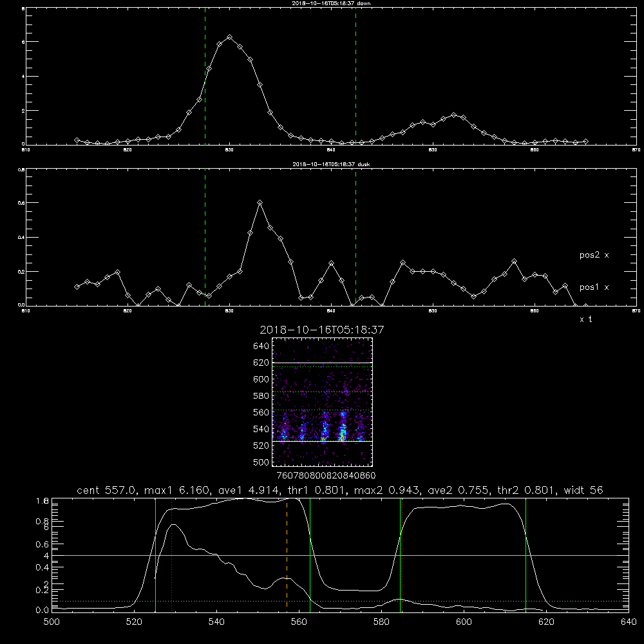The image size is (644, 644).
Task: Click the first diamond marker of the dawn curve
Action: pos(77,140)
